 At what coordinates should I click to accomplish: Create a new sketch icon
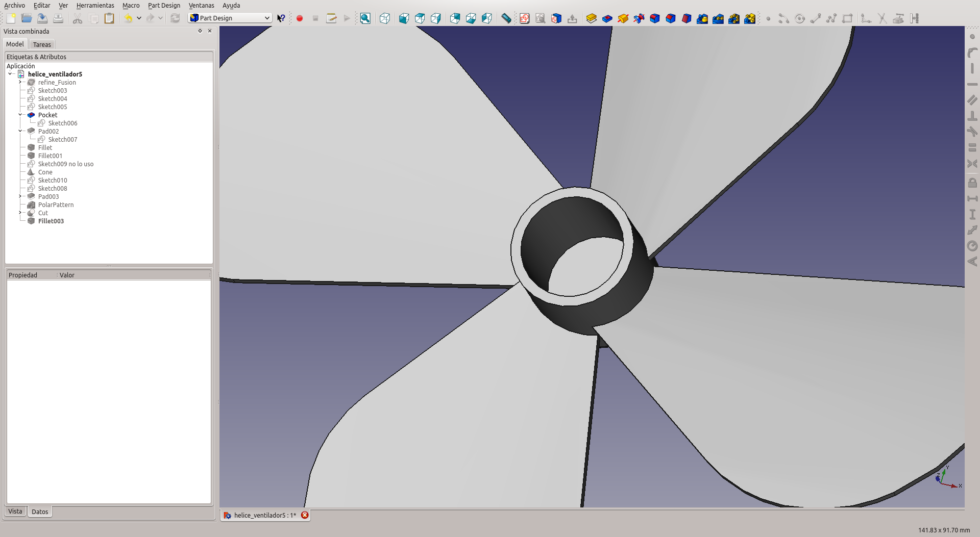pyautogui.click(x=524, y=18)
